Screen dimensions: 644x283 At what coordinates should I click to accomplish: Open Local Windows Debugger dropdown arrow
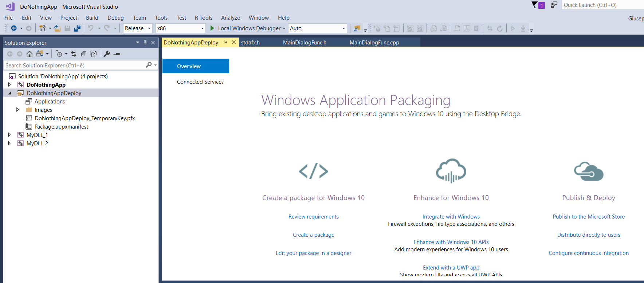point(284,28)
